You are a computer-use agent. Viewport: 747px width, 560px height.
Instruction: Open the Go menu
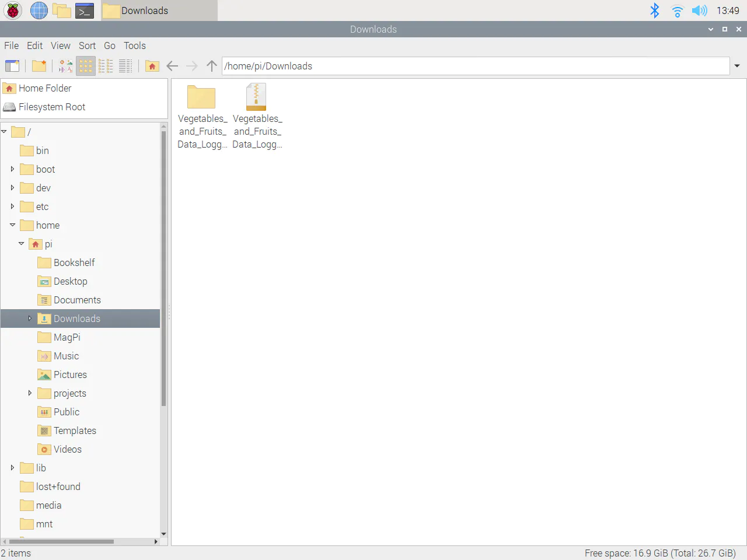[110, 45]
